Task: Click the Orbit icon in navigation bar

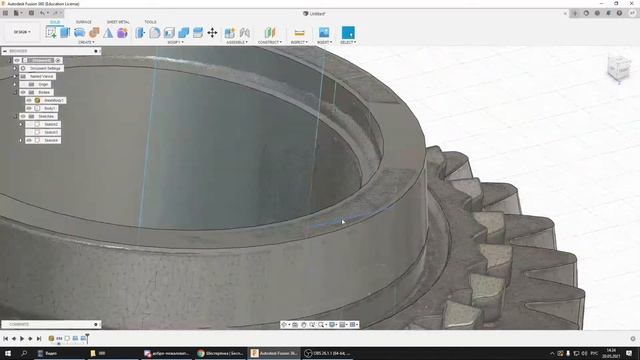Action: click(x=284, y=324)
